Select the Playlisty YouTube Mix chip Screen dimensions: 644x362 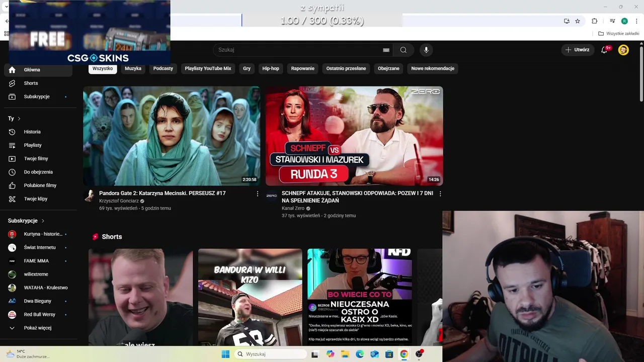[208, 68]
